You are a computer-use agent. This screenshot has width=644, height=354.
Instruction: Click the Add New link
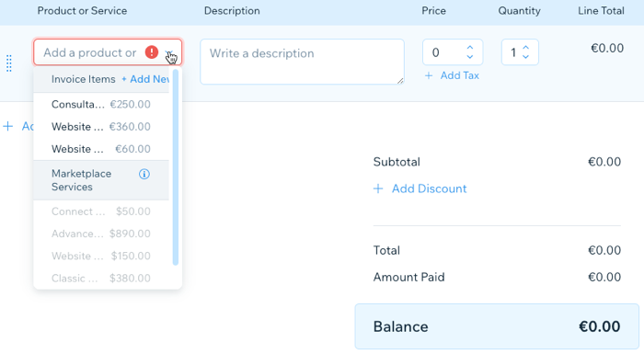(x=145, y=79)
